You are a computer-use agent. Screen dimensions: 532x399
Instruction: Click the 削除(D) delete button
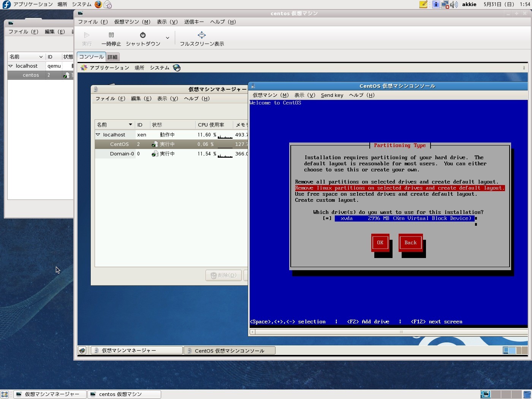[223, 275]
